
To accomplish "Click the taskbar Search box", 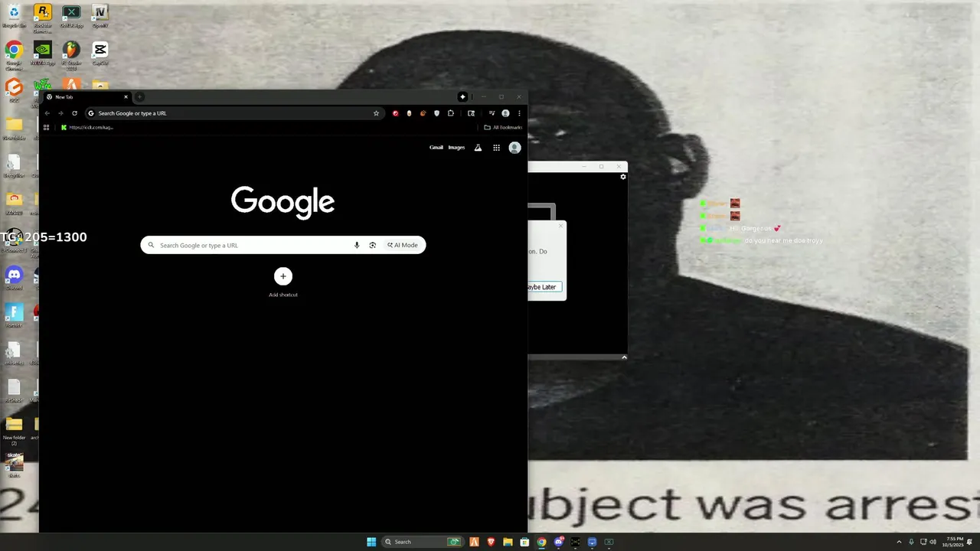I will 423,542.
